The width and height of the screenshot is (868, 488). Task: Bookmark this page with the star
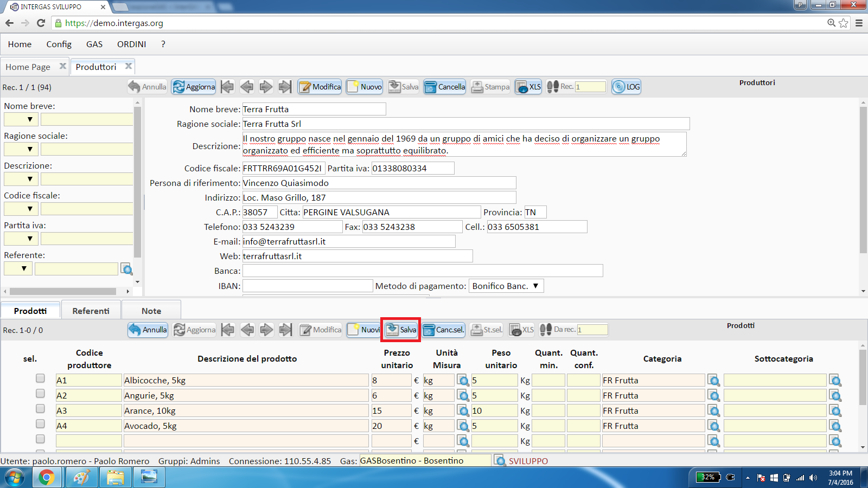pos(844,23)
